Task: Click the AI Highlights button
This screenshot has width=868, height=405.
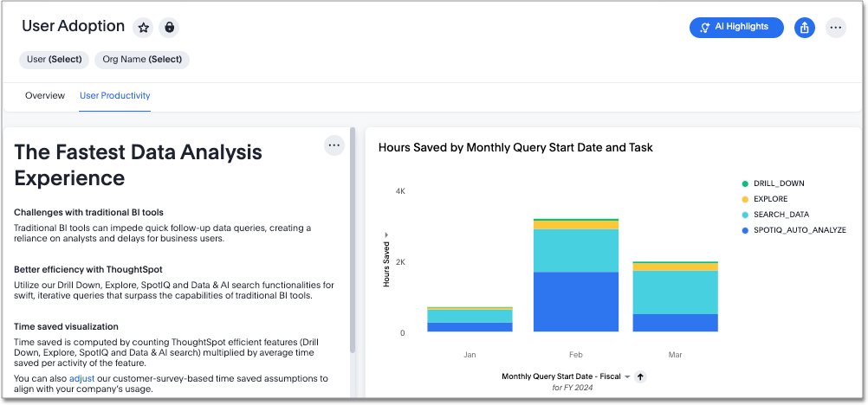Action: [x=735, y=28]
